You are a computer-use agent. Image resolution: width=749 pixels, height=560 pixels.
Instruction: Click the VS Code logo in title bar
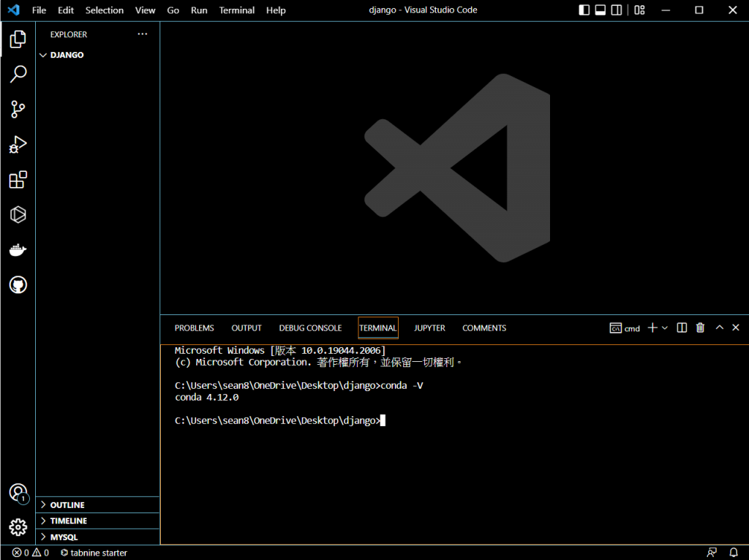(x=14, y=10)
